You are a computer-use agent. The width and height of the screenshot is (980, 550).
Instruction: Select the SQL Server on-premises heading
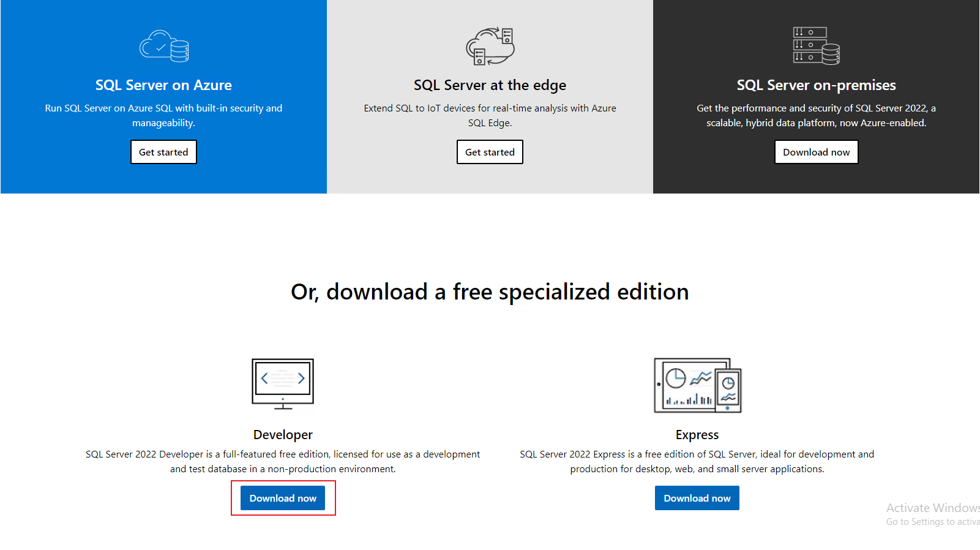pyautogui.click(x=817, y=85)
